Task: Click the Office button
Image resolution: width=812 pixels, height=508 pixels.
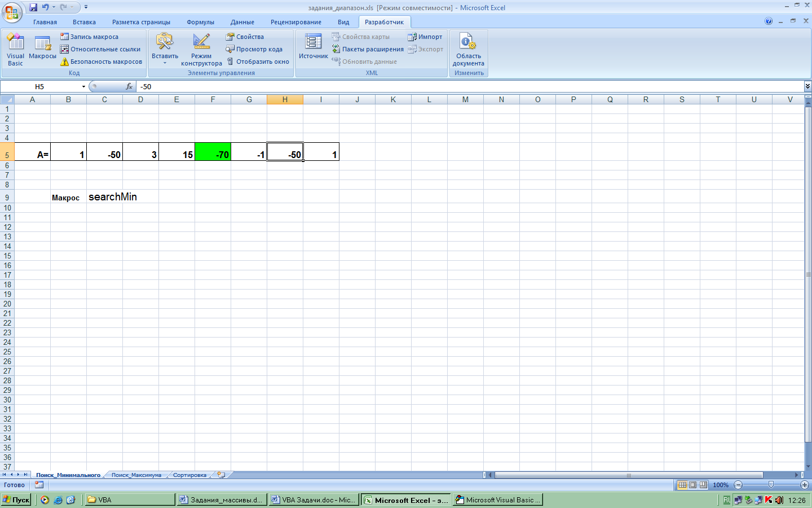Action: (11, 11)
